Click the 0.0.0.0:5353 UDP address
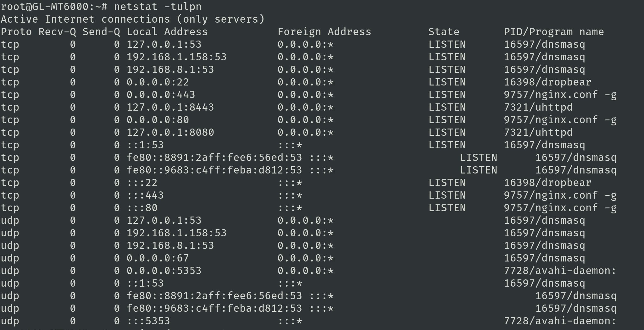The image size is (644, 330). click(164, 271)
